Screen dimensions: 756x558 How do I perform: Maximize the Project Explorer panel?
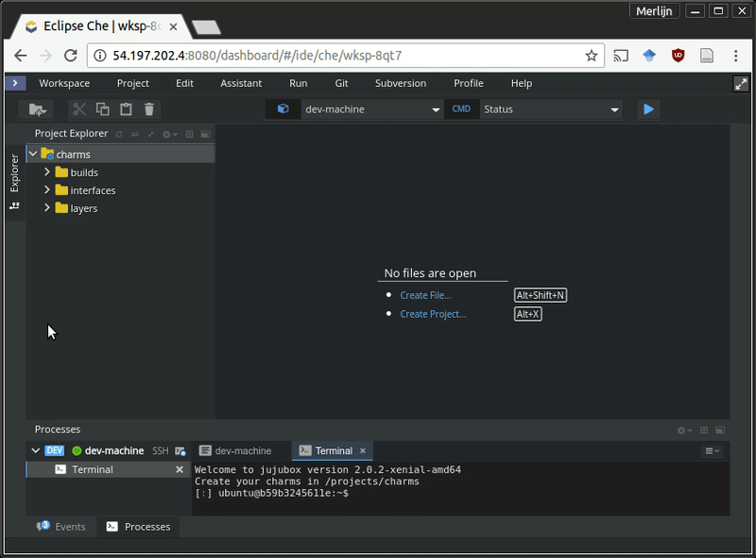click(x=205, y=134)
